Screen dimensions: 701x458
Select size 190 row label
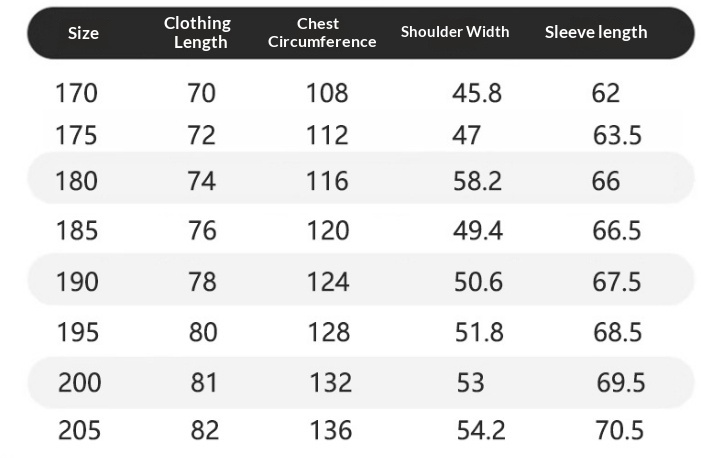77,282
